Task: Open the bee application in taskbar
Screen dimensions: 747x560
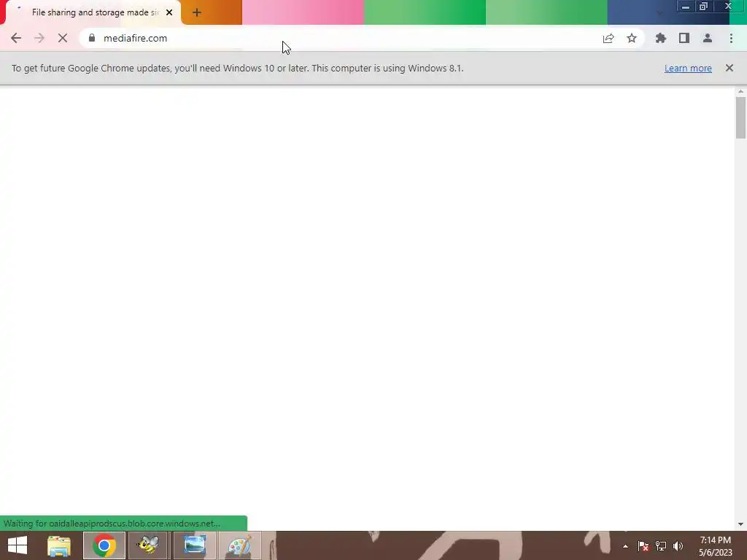Action: point(148,545)
